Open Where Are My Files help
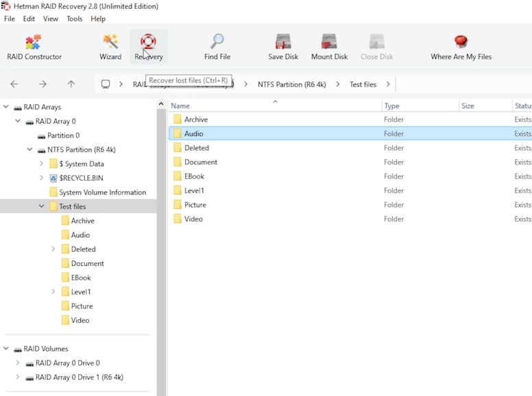Image resolution: width=532 pixels, height=396 pixels. [461, 47]
